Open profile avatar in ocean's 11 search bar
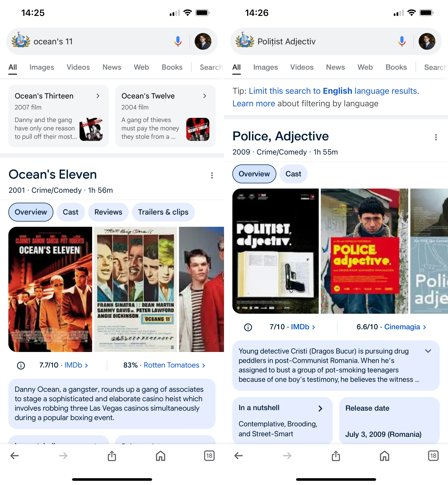Viewport: 448px width, 485px height. 203,42
